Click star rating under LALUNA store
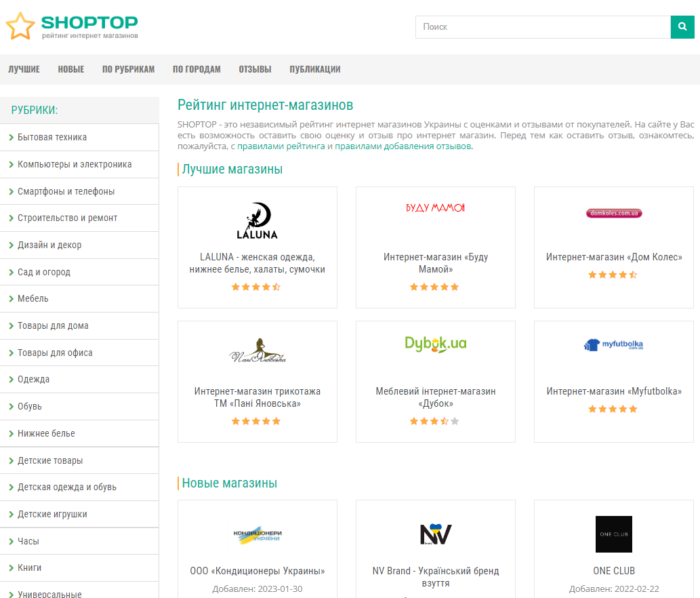Viewport: 700px width, 598px height. [255, 287]
